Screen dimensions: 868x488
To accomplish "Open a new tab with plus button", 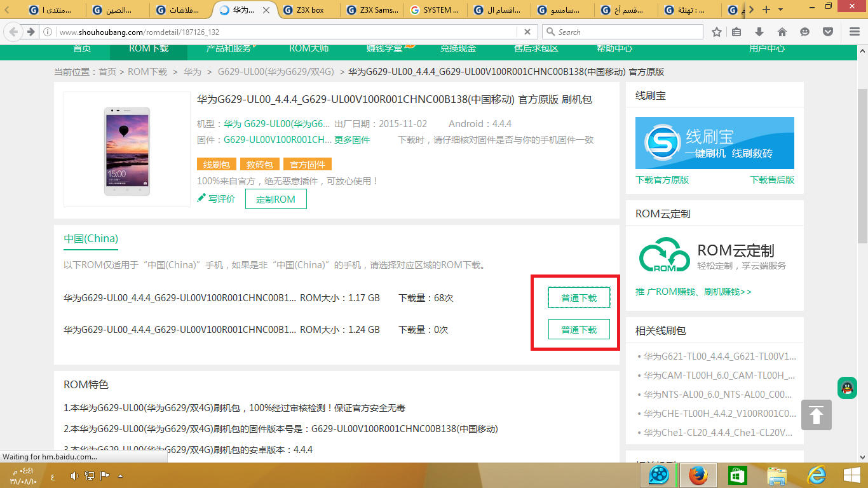I will pyautogui.click(x=766, y=10).
